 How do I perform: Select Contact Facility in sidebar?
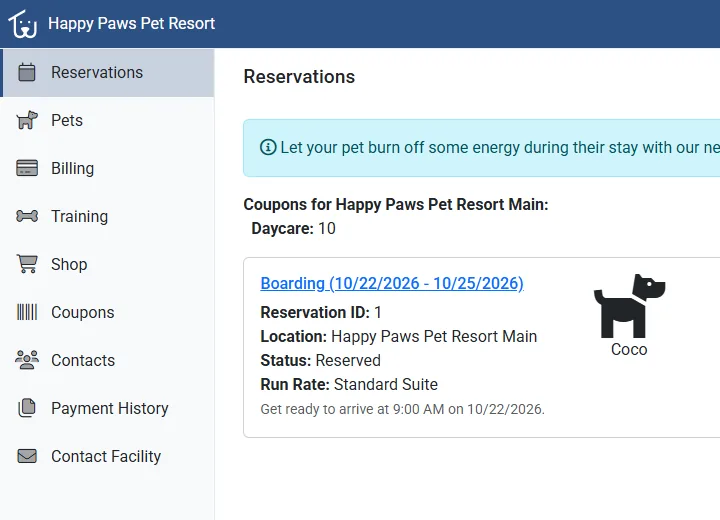point(107,456)
